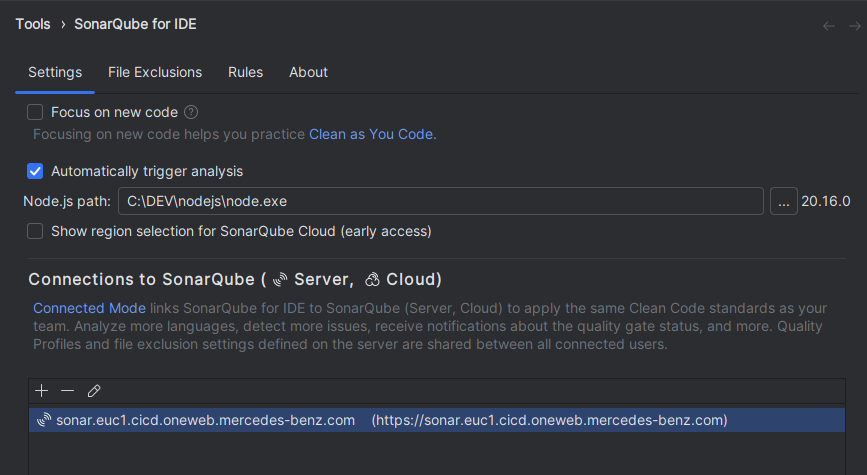Viewport: 867px width, 475px height.
Task: Switch to the File Exclusions tab
Action: (x=155, y=72)
